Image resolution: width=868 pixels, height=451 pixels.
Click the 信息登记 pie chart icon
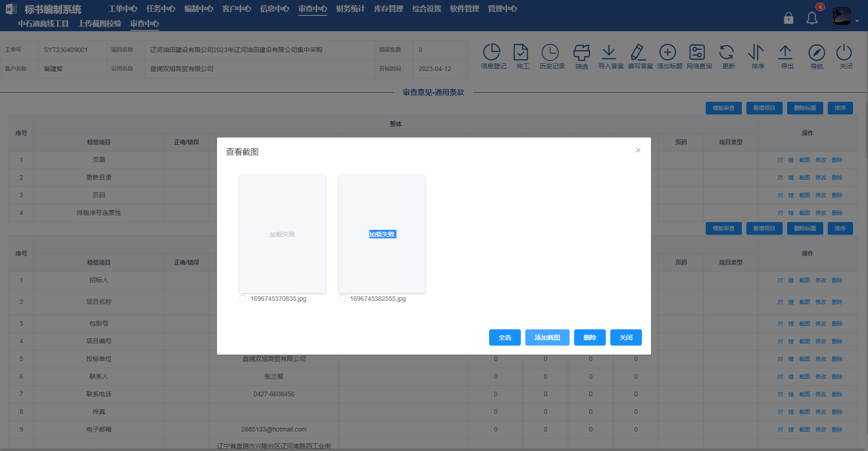pos(492,52)
